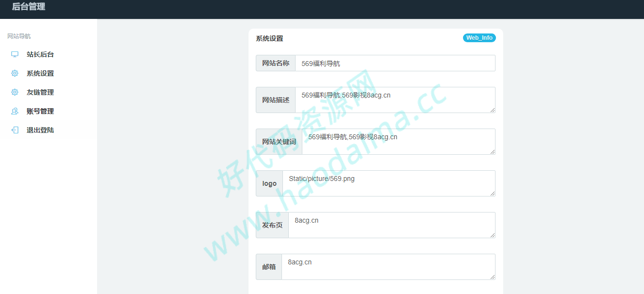Click the 网站导航 sidebar heading
The height and width of the screenshot is (294, 644).
[19, 36]
